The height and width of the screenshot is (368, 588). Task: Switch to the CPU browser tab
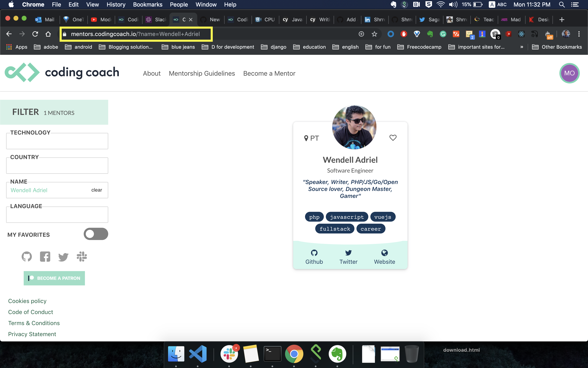coord(265,19)
